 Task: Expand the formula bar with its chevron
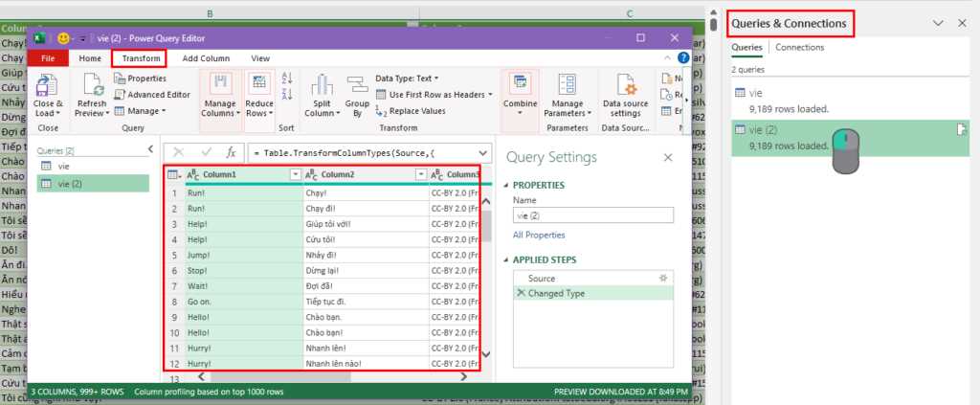click(482, 152)
